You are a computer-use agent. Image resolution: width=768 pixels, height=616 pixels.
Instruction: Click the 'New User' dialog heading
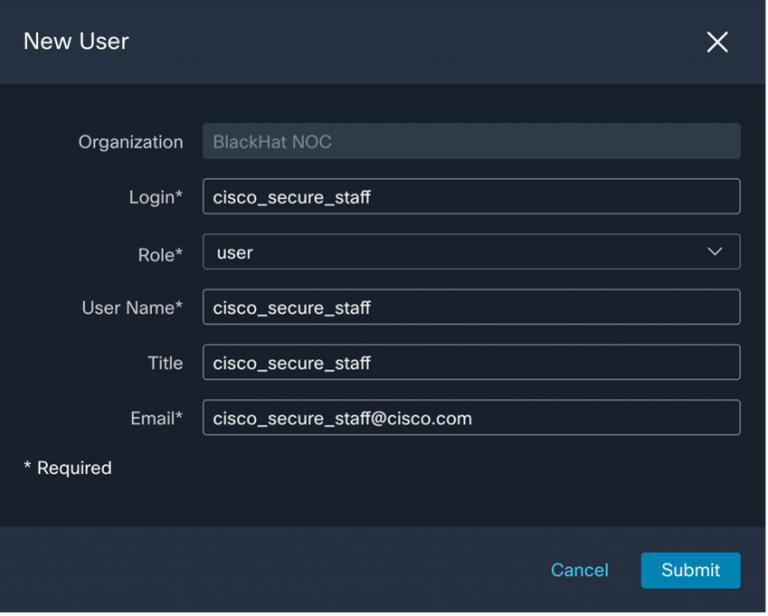tap(76, 41)
